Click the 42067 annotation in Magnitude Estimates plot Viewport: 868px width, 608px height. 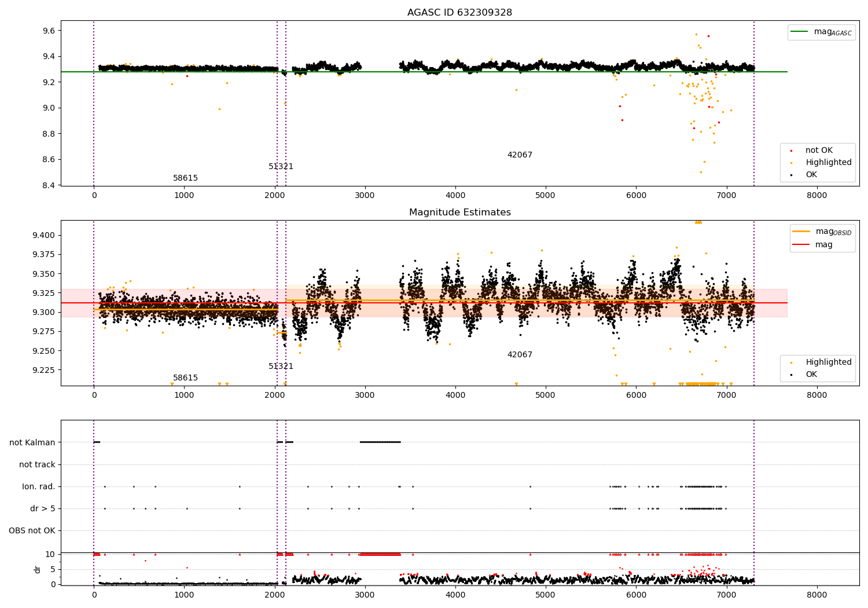520,355
